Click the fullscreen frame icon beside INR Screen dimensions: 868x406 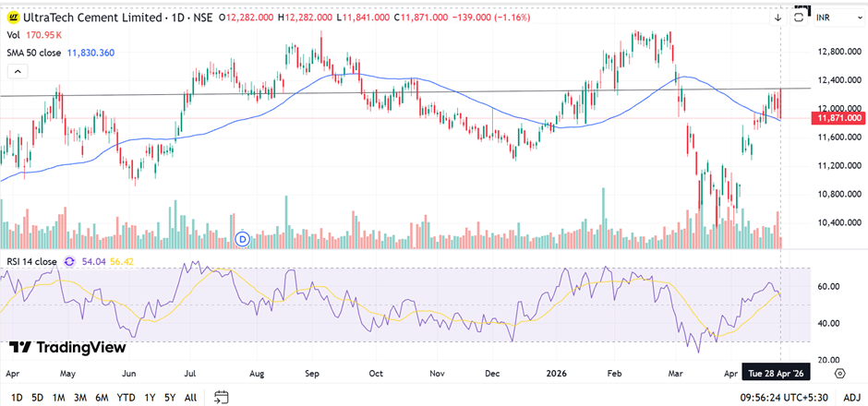pos(799,17)
